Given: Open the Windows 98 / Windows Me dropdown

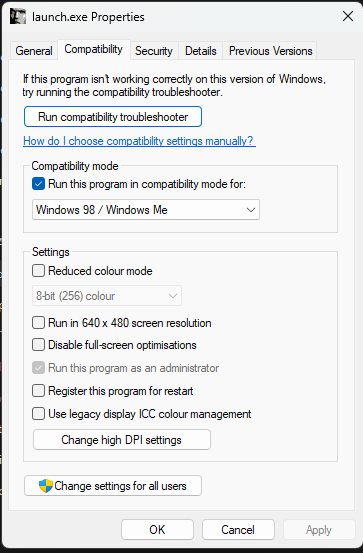Looking at the screenshot, I should tap(146, 209).
